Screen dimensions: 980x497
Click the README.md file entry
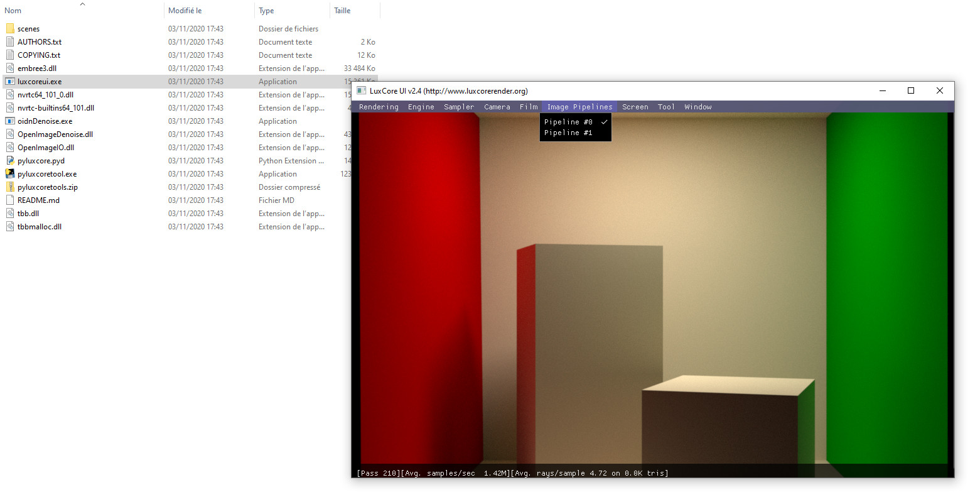pos(38,200)
